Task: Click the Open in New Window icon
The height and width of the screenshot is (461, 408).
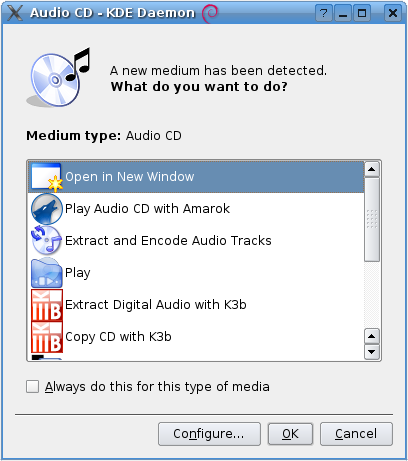Action: (47, 177)
